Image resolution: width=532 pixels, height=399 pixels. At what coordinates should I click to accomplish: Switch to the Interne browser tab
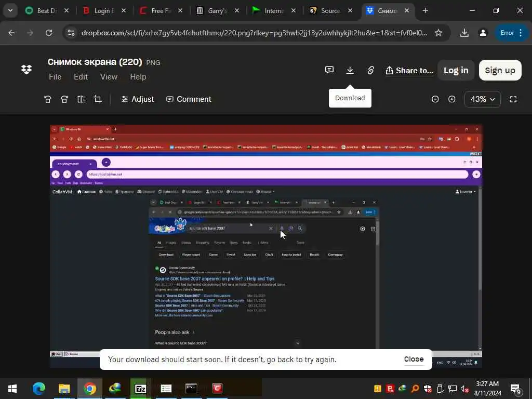(x=274, y=10)
